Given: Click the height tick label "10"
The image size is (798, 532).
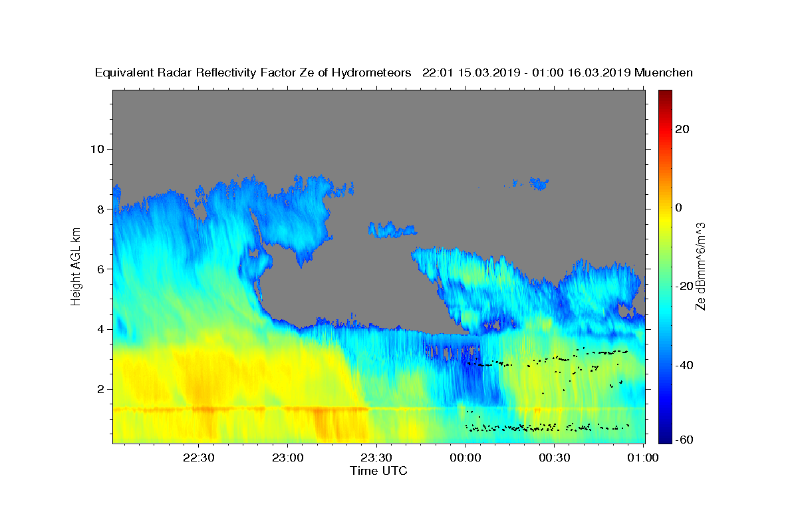Looking at the screenshot, I should 98,149.
